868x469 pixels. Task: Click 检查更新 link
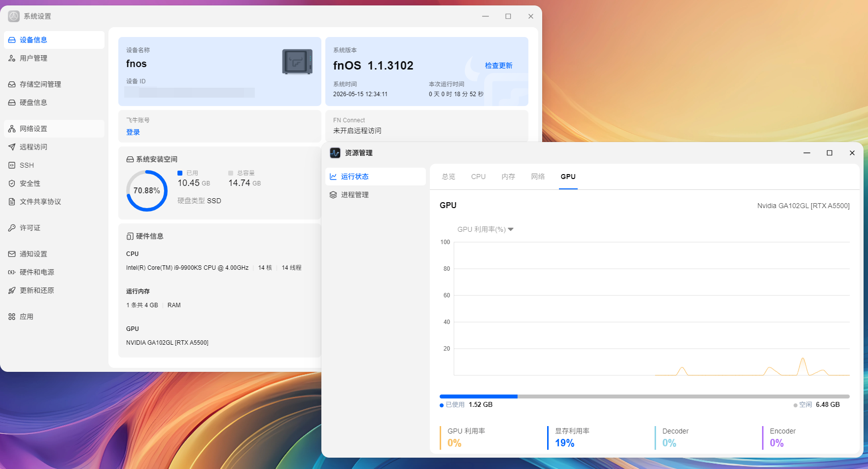pyautogui.click(x=498, y=66)
